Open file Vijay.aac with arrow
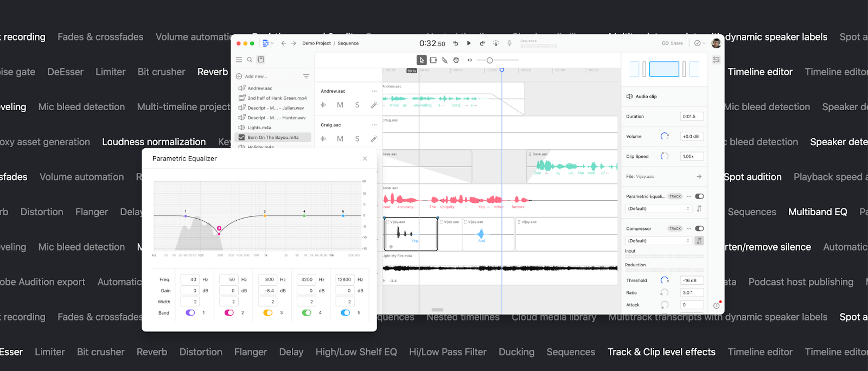 [699, 176]
